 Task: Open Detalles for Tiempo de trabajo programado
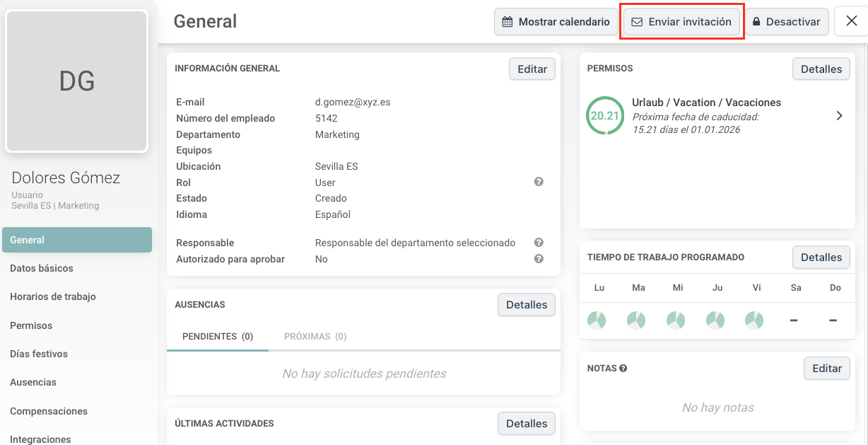tap(821, 258)
